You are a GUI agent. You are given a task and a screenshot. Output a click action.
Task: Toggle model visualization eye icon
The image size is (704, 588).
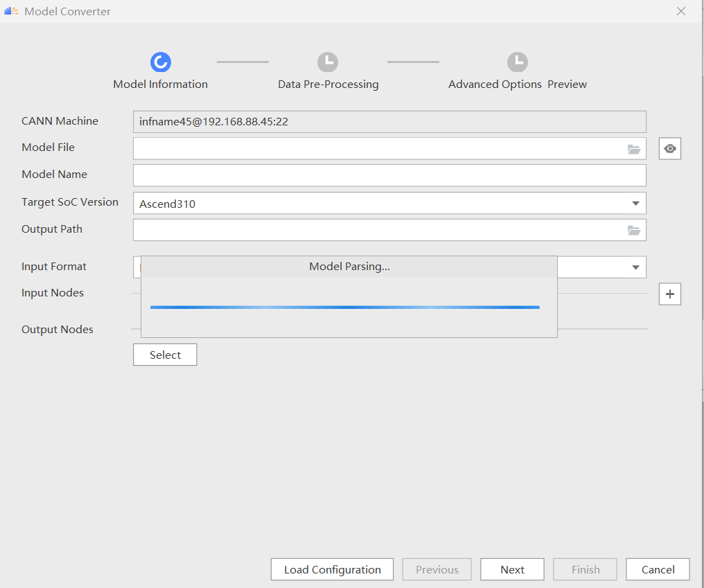click(670, 149)
